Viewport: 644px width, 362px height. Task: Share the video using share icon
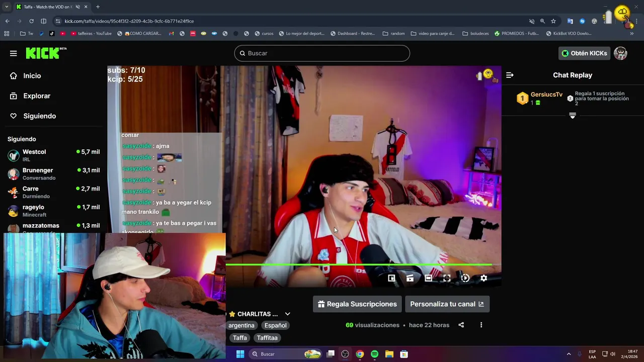[461, 325]
